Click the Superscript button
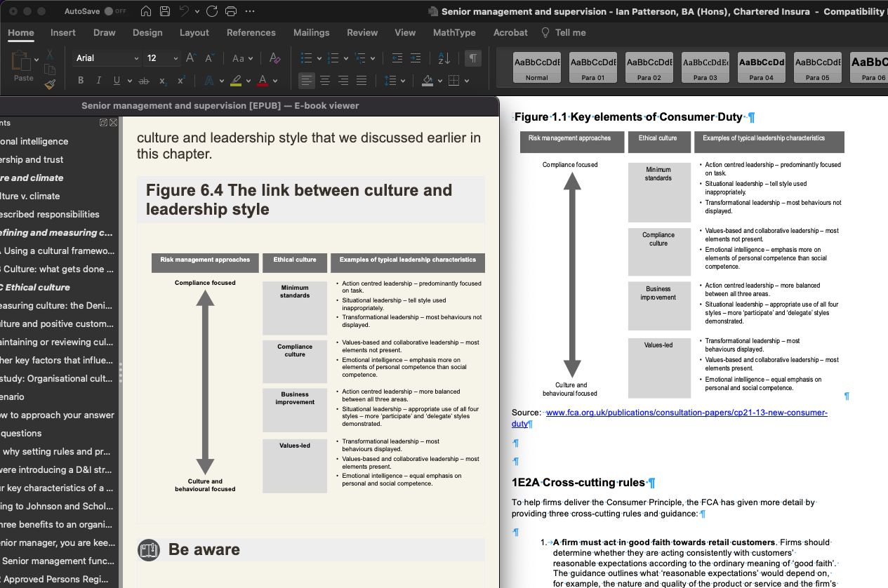Screen dimensions: 888x588 click(181, 81)
